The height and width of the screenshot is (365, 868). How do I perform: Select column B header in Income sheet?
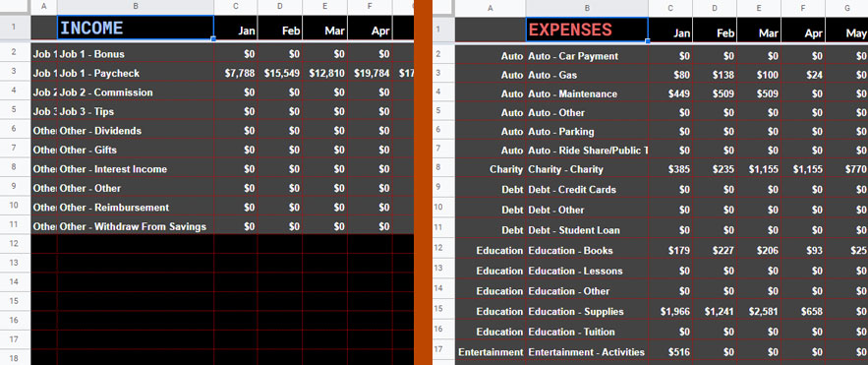click(135, 7)
